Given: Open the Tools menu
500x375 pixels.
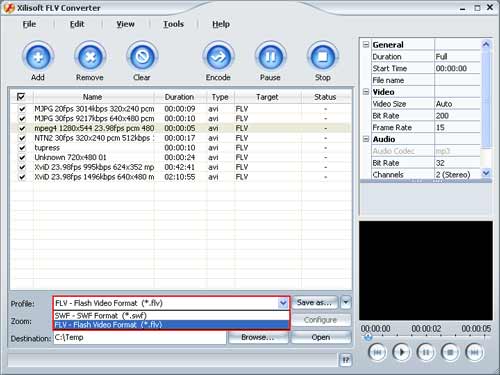Looking at the screenshot, I should click(x=173, y=24).
